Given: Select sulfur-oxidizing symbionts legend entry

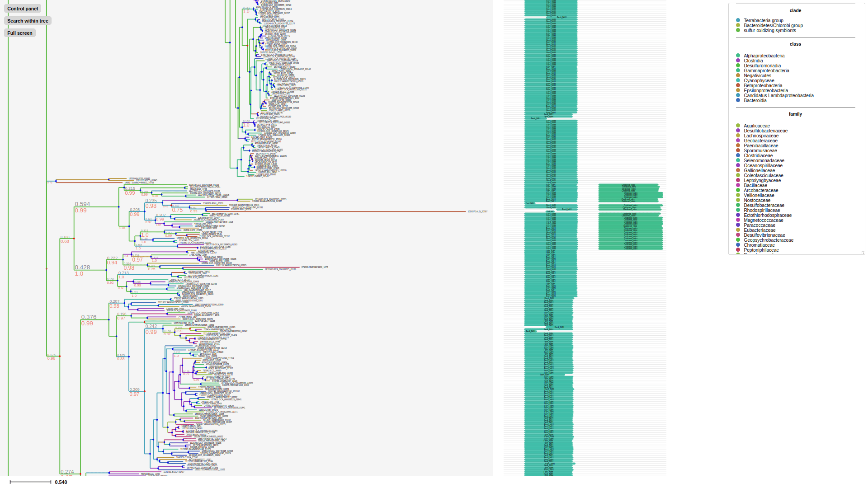Looking at the screenshot, I should point(770,30).
